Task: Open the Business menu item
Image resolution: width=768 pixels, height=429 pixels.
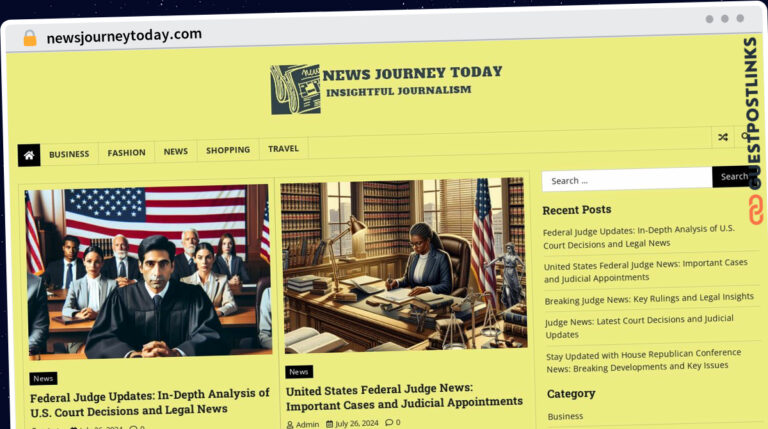Action: click(x=69, y=154)
